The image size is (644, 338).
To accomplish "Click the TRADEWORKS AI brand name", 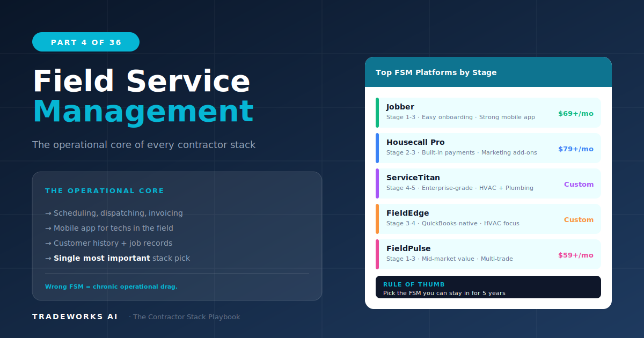I will coord(75,317).
